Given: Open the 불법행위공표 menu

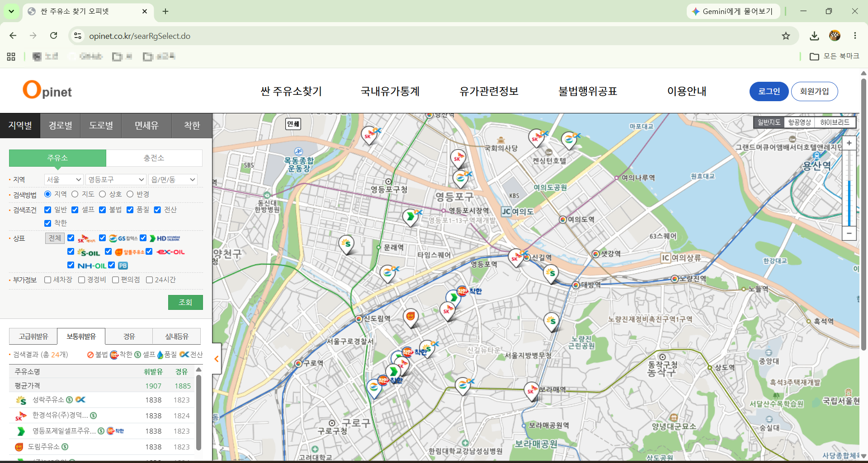Looking at the screenshot, I should [x=588, y=91].
